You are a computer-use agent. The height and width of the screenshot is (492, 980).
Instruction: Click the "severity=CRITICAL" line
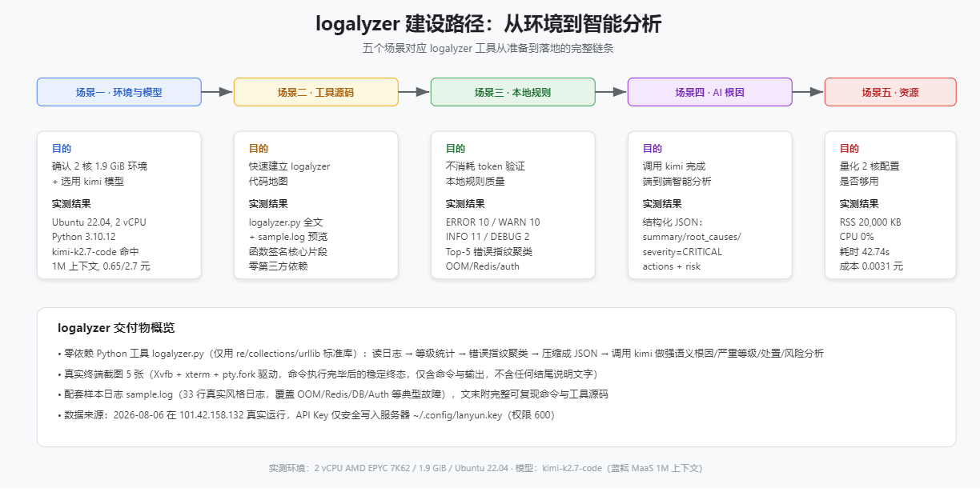tap(682, 251)
